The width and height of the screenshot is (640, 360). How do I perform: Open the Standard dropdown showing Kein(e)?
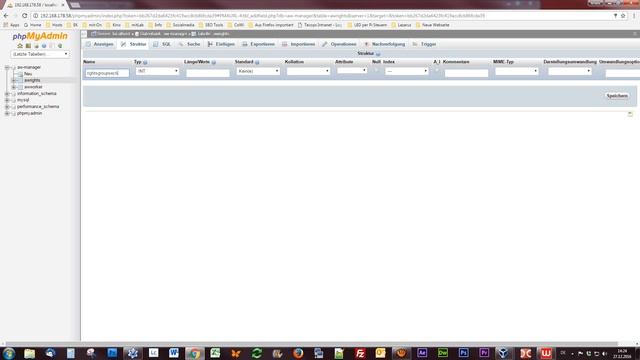(x=258, y=71)
